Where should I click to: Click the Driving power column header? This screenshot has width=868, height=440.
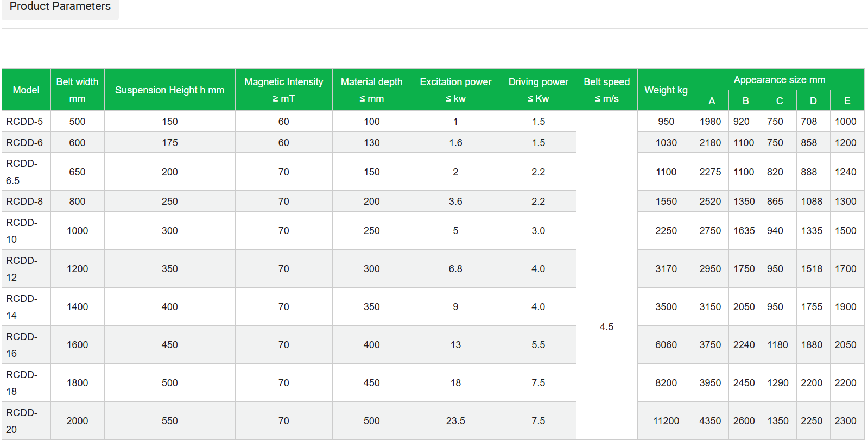tap(538, 90)
